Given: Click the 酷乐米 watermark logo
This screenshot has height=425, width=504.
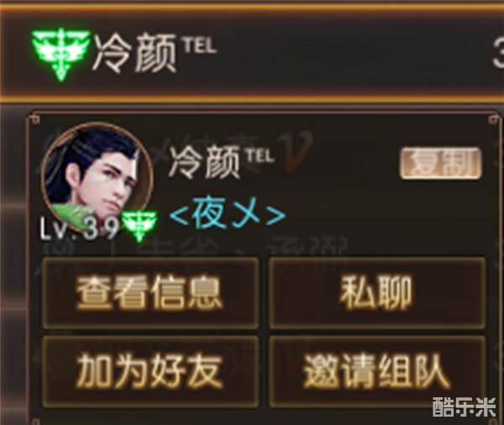Looking at the screenshot, I should click(x=465, y=407).
